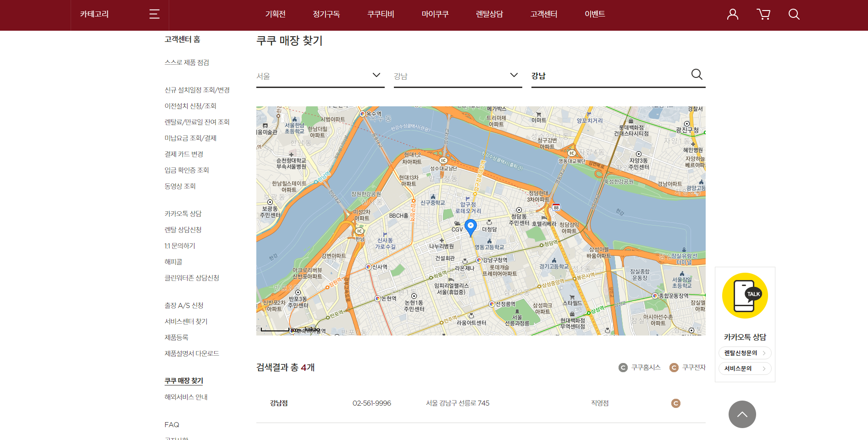Screen dimensions: 868x440
Task: Open 제품설명서 다운로드 link
Action: click(x=192, y=353)
